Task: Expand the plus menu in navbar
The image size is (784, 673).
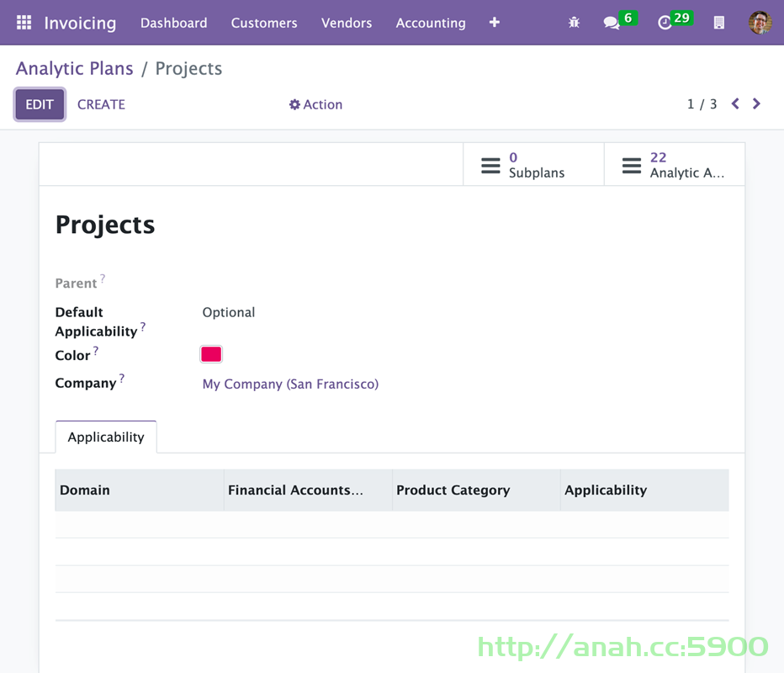Action: [494, 23]
